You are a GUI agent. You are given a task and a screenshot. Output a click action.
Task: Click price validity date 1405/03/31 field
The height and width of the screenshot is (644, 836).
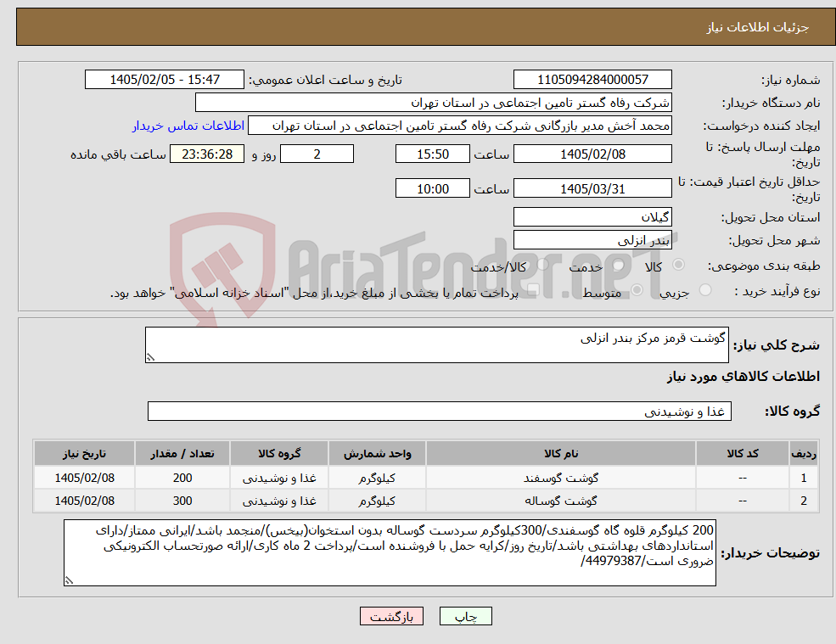tap(592, 188)
